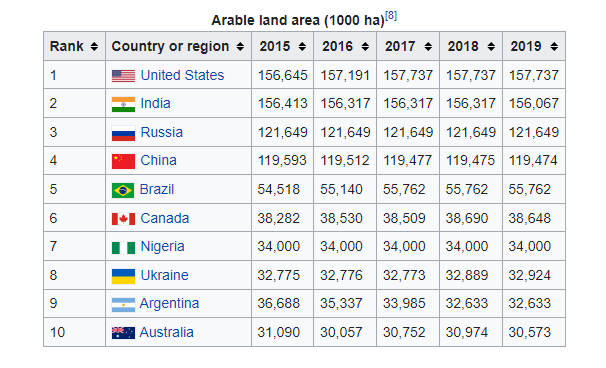Click the Rank column header label
Viewport: 606px width, 368px height.
point(66,46)
